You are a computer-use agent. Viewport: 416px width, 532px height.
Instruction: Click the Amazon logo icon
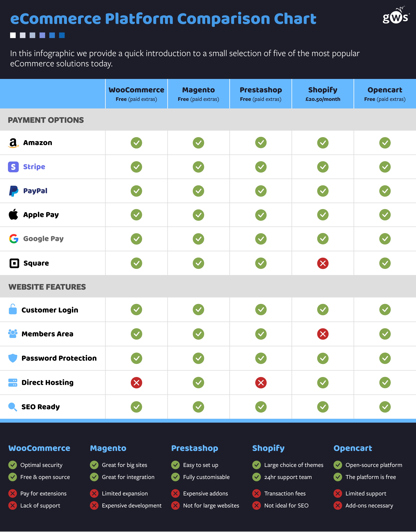click(13, 143)
